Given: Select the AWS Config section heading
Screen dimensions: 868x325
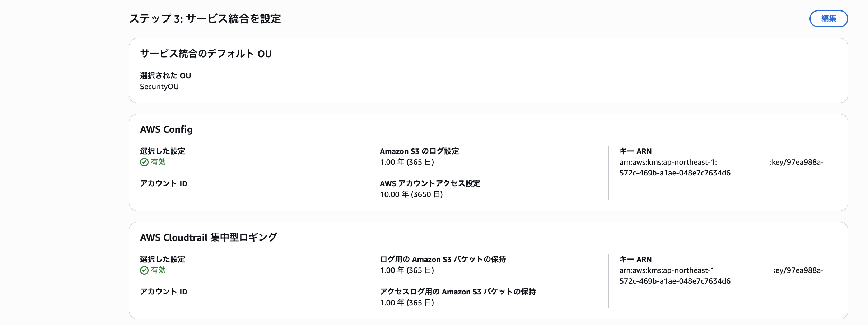Looking at the screenshot, I should pos(167,129).
